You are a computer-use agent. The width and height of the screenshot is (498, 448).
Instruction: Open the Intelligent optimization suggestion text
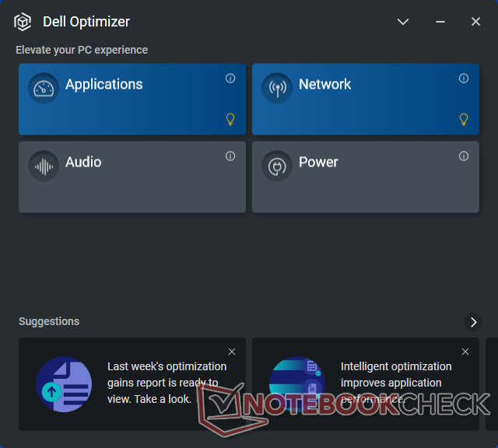[x=396, y=383]
